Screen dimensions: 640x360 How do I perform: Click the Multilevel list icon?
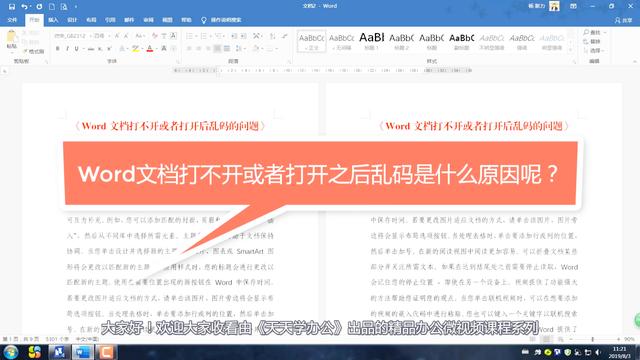tap(219, 36)
